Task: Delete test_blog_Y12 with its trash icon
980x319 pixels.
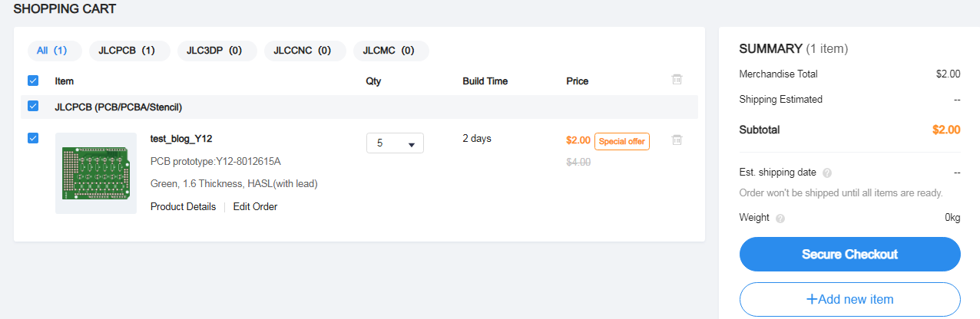Action: point(677,140)
